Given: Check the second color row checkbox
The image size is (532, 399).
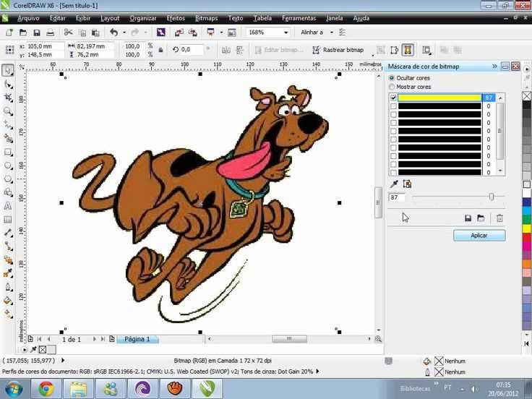Looking at the screenshot, I should [393, 106].
